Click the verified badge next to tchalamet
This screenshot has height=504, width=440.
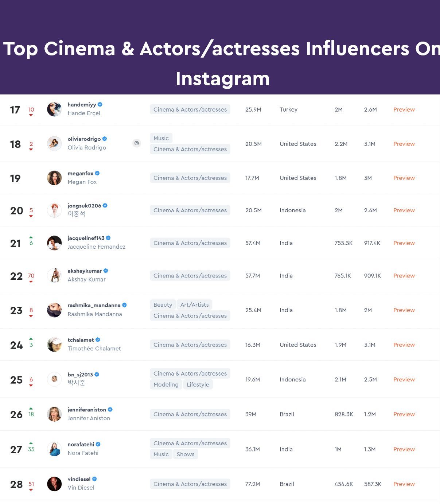(x=98, y=340)
